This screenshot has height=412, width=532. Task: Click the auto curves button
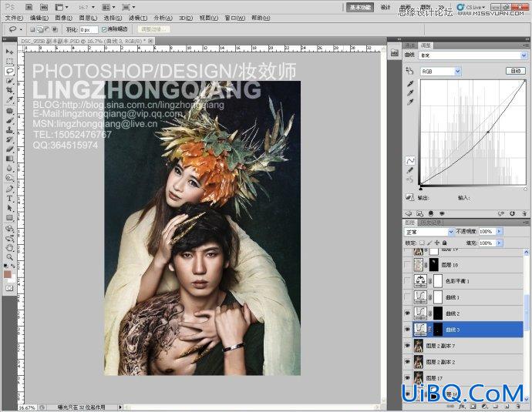click(x=516, y=71)
